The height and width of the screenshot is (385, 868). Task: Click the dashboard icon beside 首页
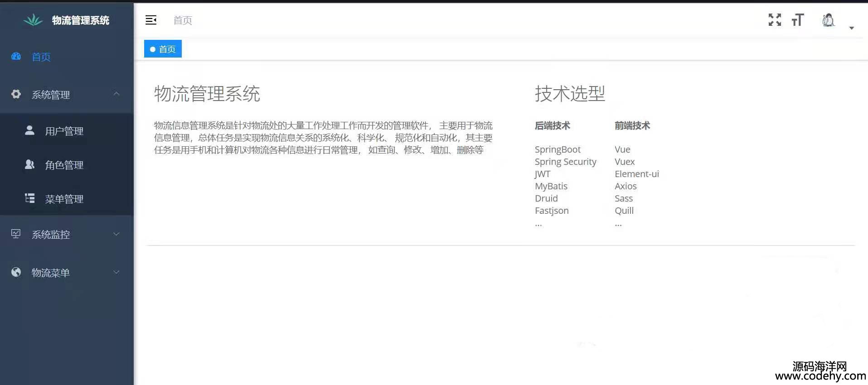click(16, 57)
